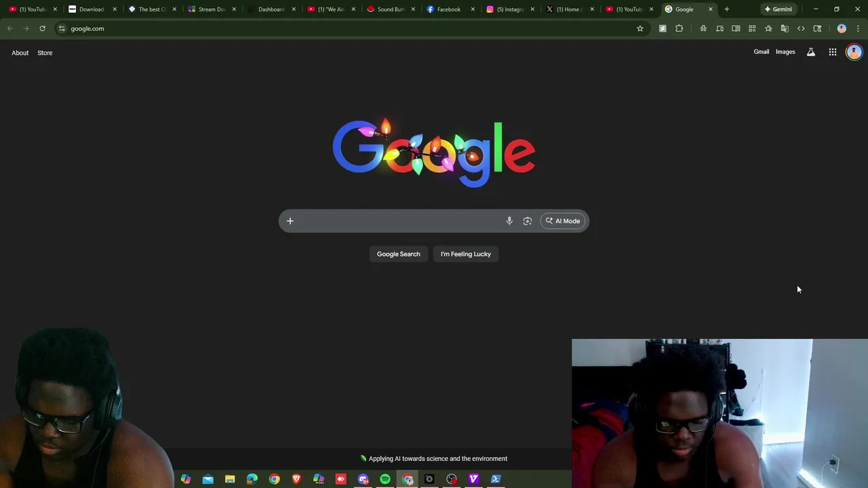This screenshot has height=488, width=868.
Task: Click the tab search toolbar icon
Action: pos(817,28)
